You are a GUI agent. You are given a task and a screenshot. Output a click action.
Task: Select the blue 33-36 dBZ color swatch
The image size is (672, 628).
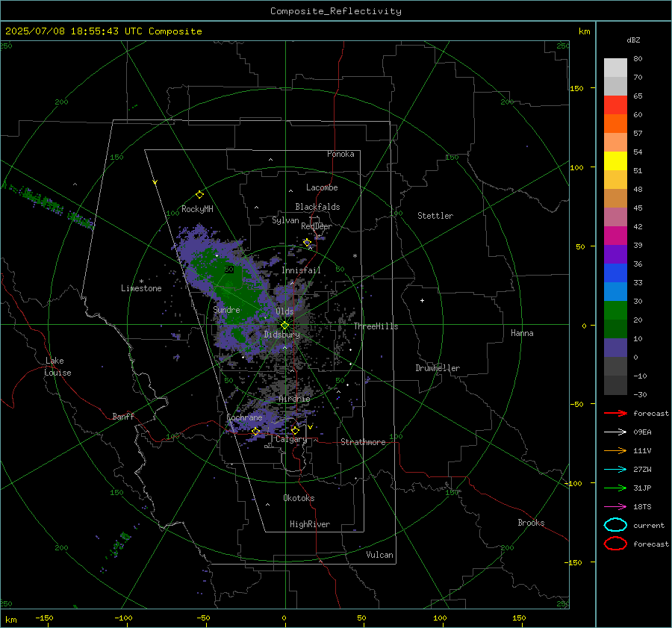615,273
